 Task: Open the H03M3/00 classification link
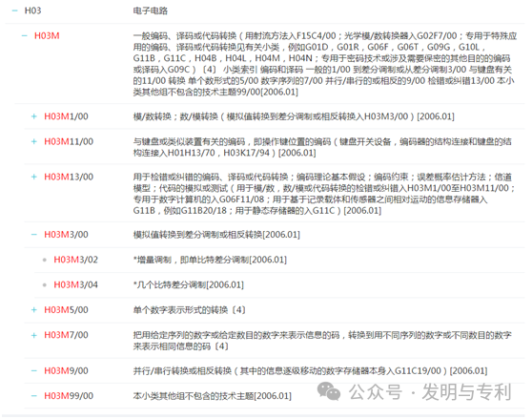click(66, 235)
